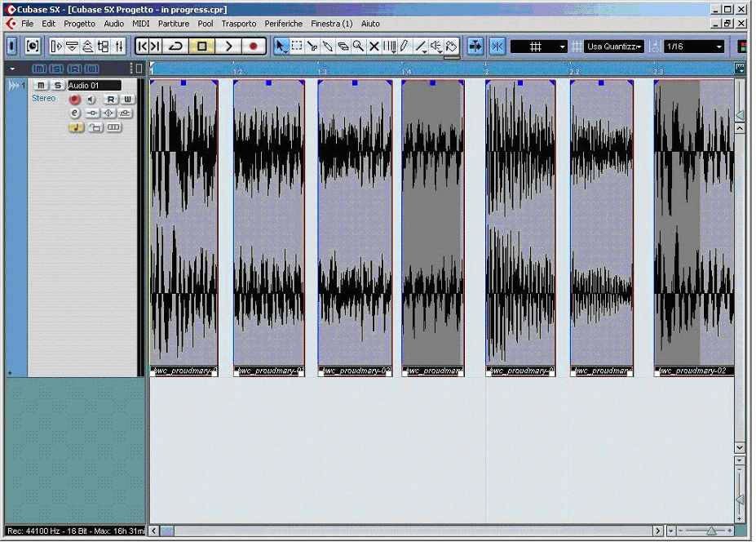Enable record on Audio 01 track
The image size is (756, 542).
tap(75, 100)
